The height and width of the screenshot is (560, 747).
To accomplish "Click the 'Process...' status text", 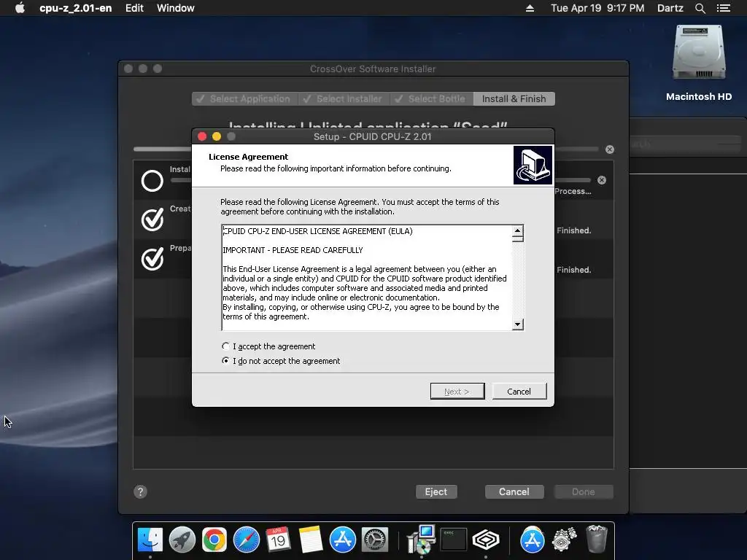I will tap(573, 191).
